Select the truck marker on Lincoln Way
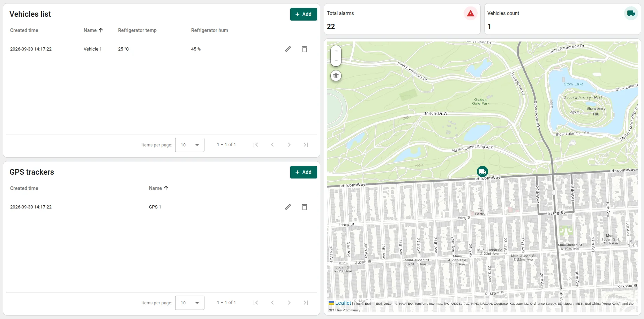Screen dimensions: 644x319 click(x=482, y=172)
